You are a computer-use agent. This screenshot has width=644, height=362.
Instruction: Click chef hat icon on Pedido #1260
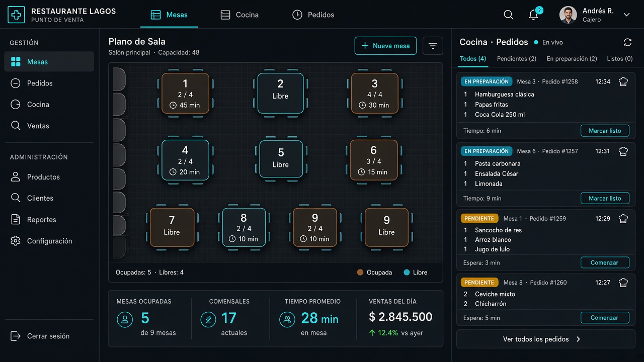click(623, 283)
